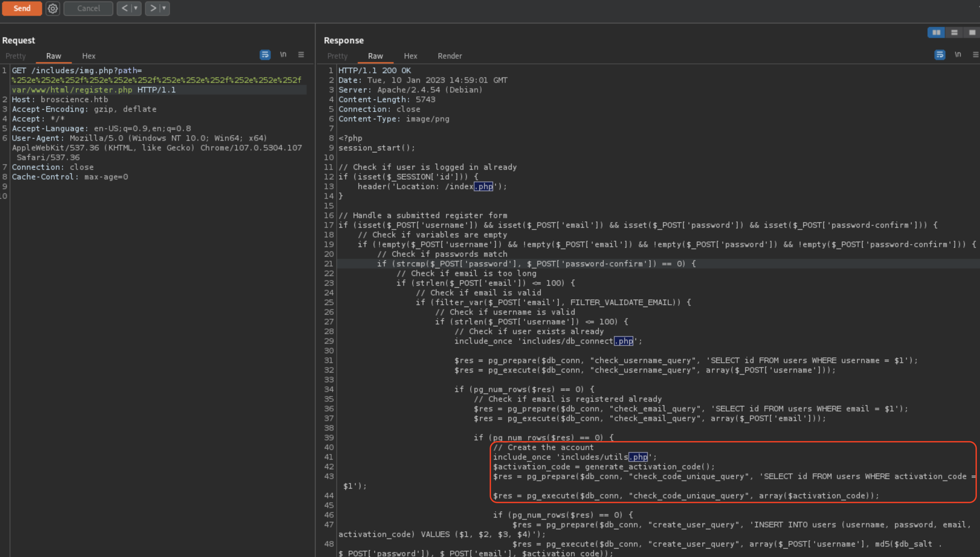Screen dimensions: 980x557
Task: Expand forward history dropdown arrow
Action: click(164, 8)
